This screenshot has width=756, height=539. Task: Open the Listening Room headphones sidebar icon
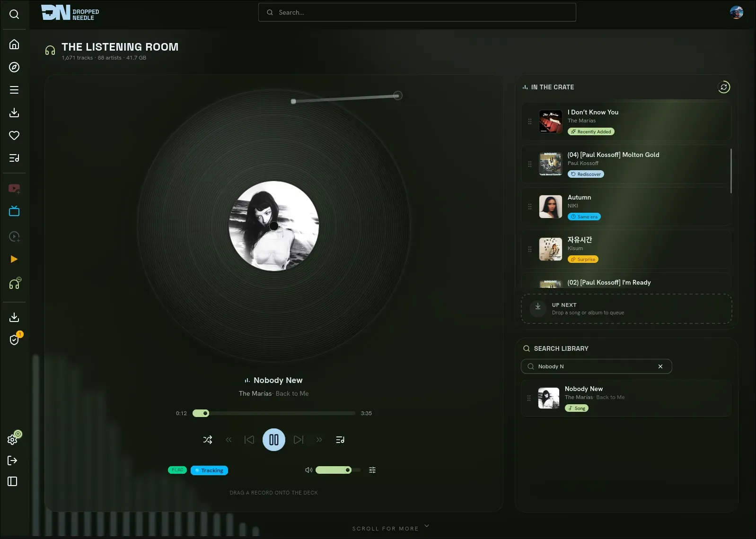15,283
